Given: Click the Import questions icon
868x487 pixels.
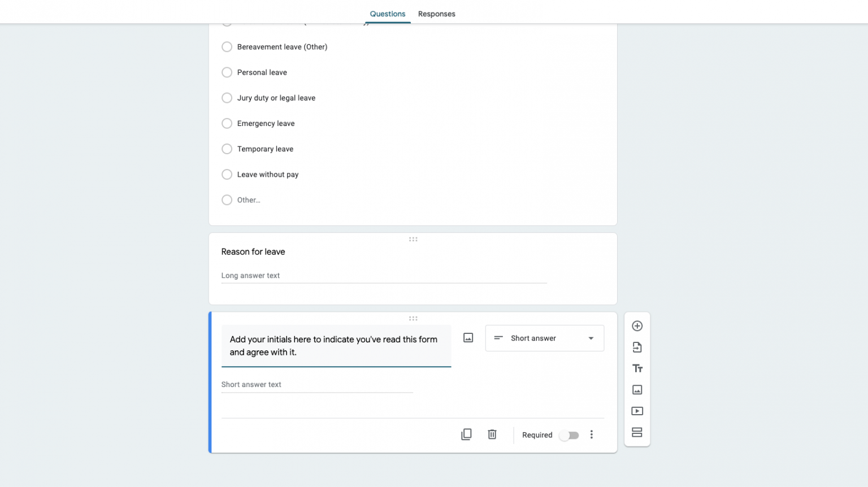Looking at the screenshot, I should coord(637,347).
